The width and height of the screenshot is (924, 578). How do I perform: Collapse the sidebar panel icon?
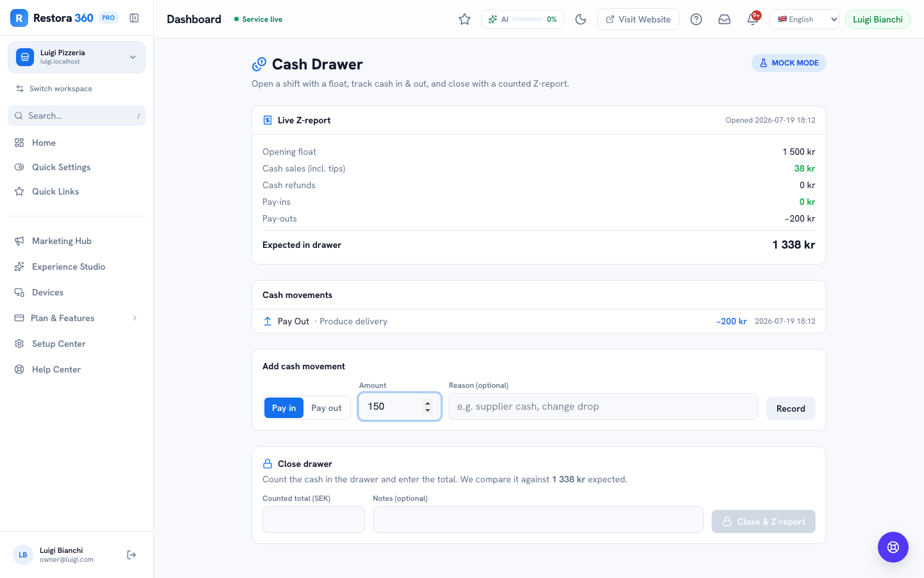point(134,18)
